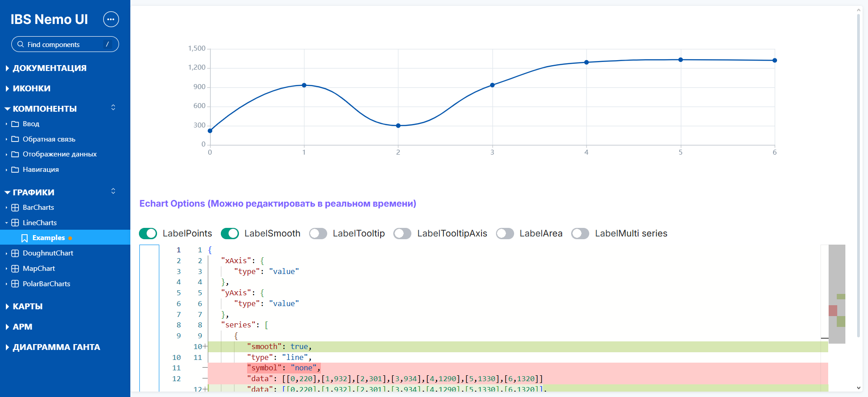Enable the LabelTooltip toggle
The height and width of the screenshot is (397, 868).
318,233
